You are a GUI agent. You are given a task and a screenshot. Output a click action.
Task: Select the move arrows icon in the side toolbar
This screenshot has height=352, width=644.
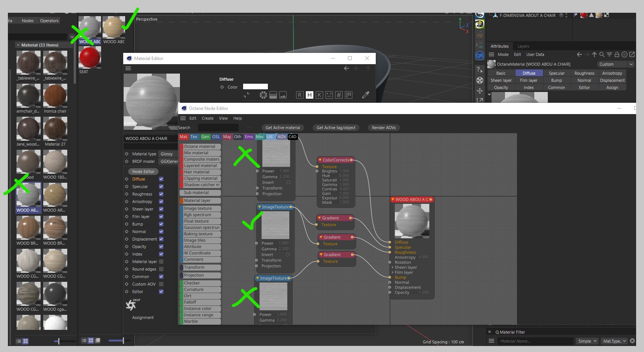pos(480,91)
